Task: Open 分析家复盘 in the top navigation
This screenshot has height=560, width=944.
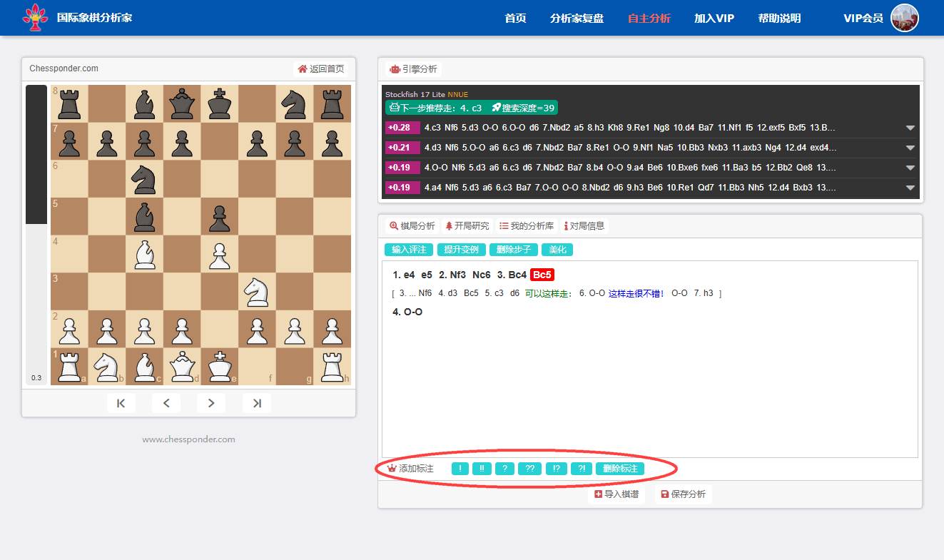Action: pos(577,19)
